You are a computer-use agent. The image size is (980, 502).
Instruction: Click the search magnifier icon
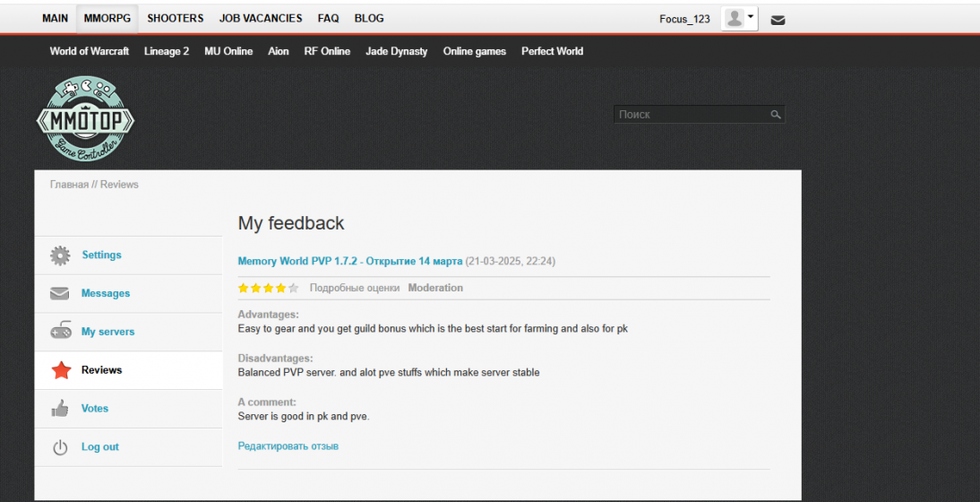coord(776,115)
